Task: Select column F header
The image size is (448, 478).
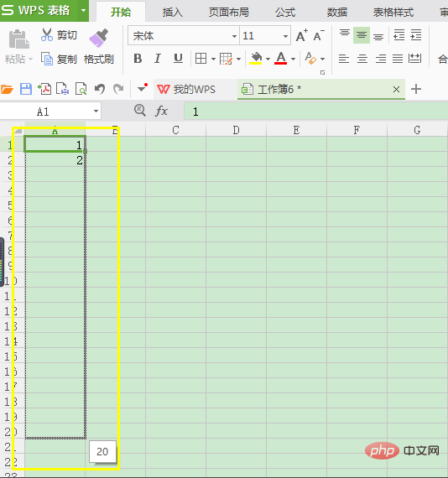Action: click(357, 130)
